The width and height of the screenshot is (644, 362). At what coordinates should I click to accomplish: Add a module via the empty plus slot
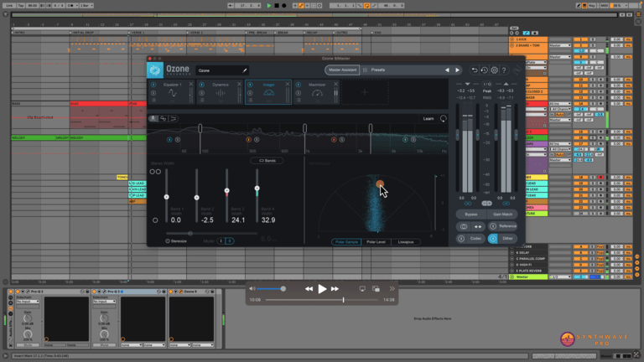coord(365,92)
